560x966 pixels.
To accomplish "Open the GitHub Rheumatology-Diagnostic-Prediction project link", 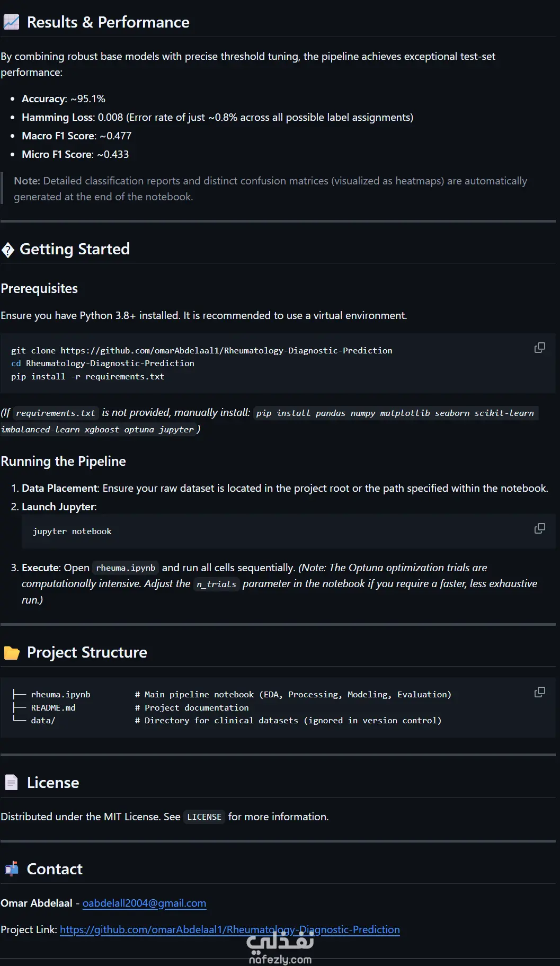I will [230, 929].
